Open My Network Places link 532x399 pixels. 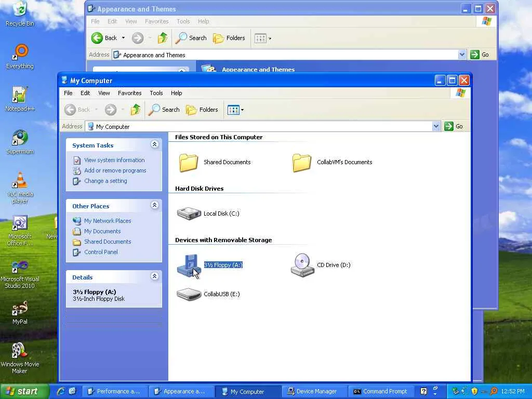[x=108, y=221]
